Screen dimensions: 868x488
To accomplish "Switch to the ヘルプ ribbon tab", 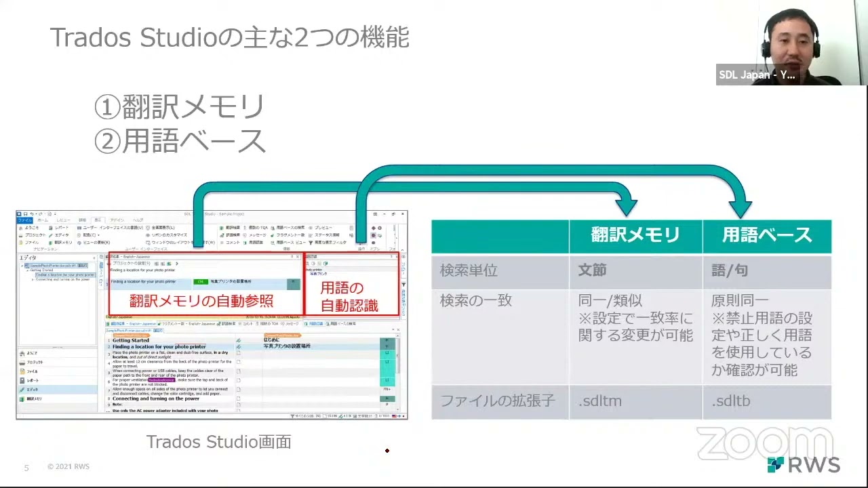I will click(x=138, y=220).
